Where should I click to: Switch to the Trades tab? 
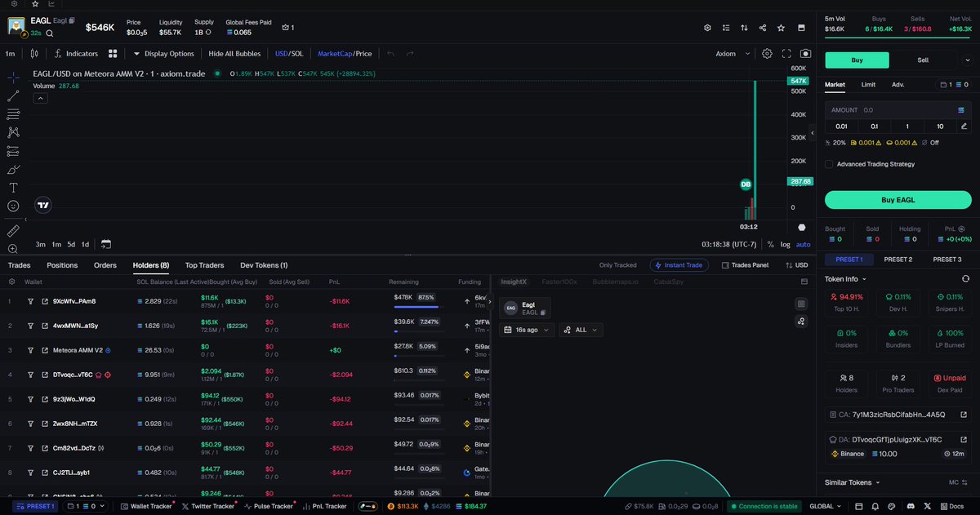(19, 265)
